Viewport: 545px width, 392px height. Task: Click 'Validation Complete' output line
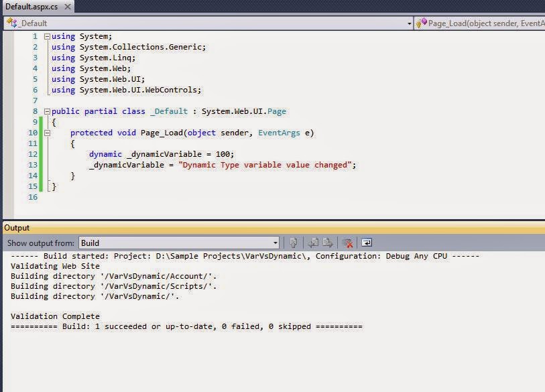click(55, 316)
